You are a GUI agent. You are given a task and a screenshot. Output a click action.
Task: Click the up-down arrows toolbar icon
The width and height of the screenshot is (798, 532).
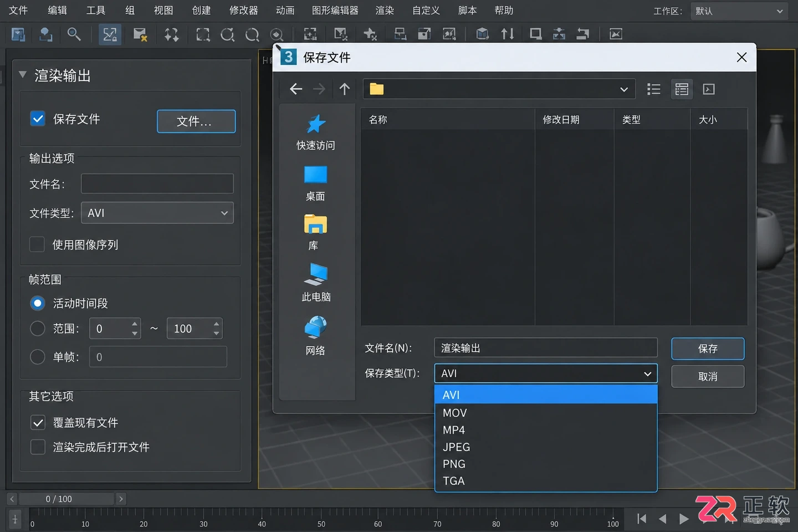tap(508, 34)
